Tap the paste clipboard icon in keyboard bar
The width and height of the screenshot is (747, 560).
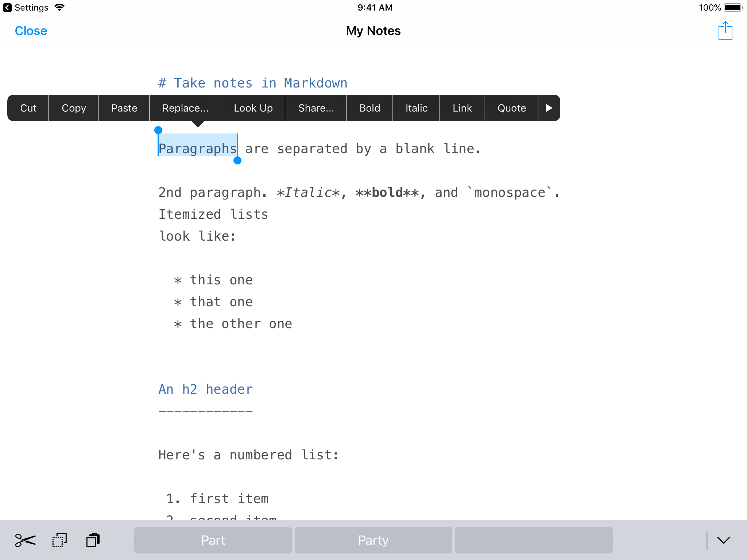tap(93, 540)
